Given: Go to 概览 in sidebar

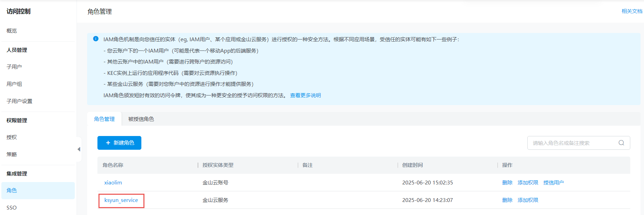Looking at the screenshot, I should click(x=12, y=31).
